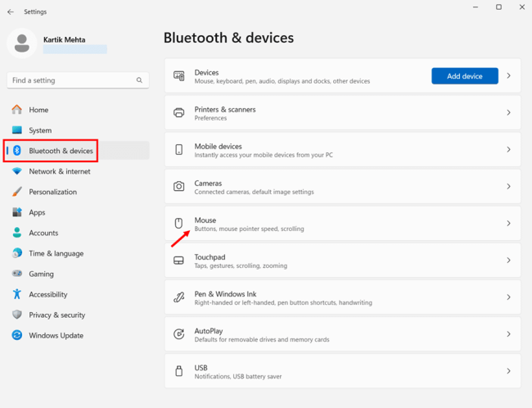The height and width of the screenshot is (408, 532).
Task: Open Cameras row chevron
Action: tap(508, 186)
